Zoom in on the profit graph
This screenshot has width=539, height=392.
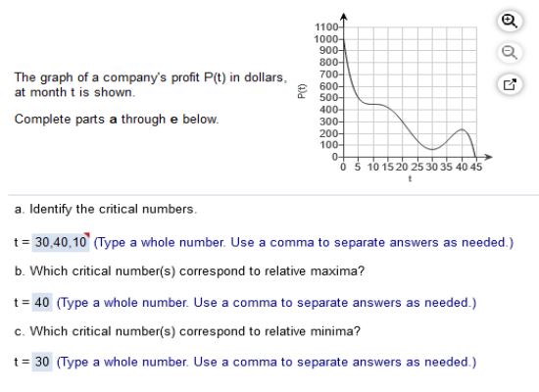coord(510,22)
